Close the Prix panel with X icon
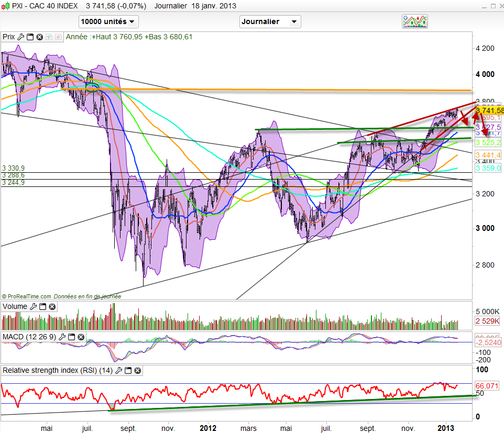Image resolution: width=504 pixels, height=433 pixels. point(39,37)
